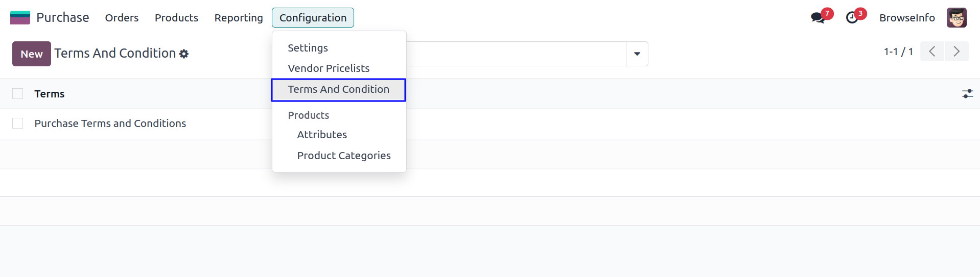Go to previous page arrow

point(932,52)
